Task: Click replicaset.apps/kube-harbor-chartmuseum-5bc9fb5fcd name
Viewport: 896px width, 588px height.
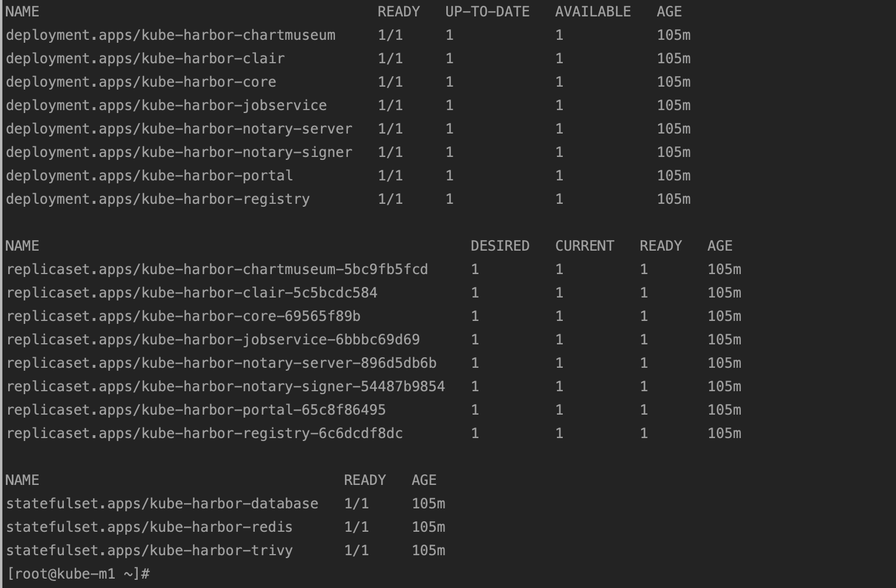Action: click(217, 269)
